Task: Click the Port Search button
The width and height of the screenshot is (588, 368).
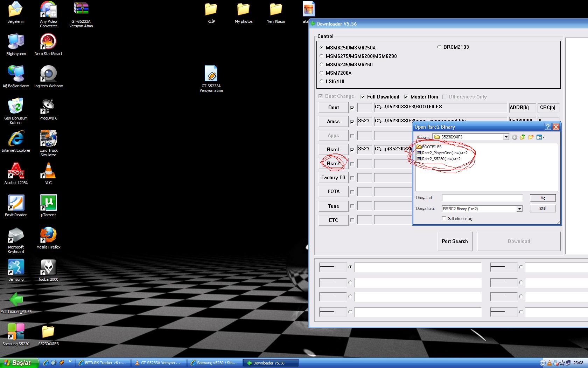Action: click(455, 241)
